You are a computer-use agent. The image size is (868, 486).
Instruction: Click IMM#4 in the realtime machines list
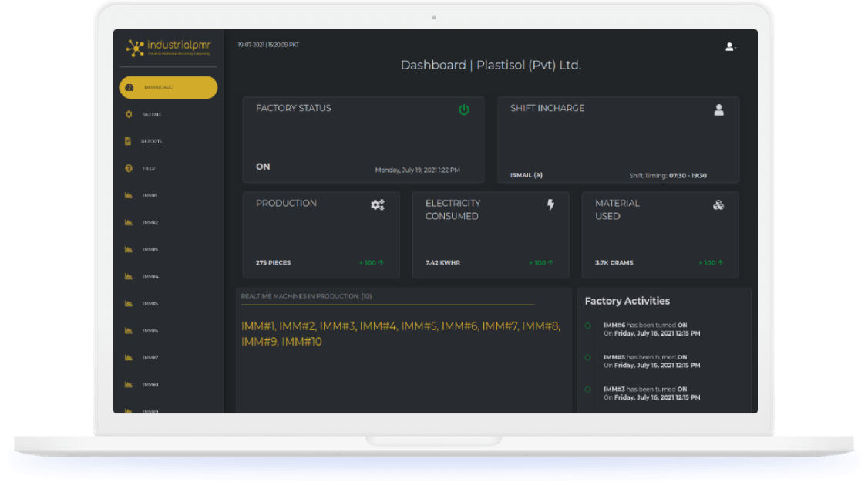[x=378, y=326]
